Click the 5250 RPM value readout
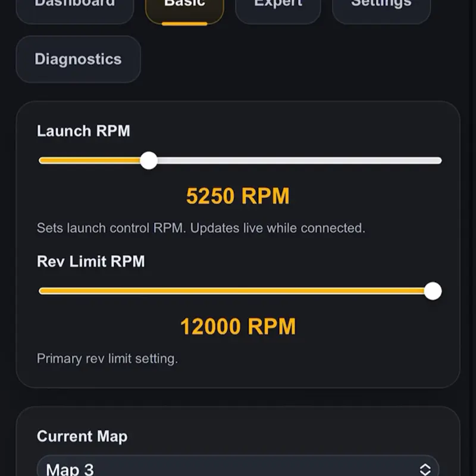This screenshot has height=476, width=476. [x=238, y=196]
